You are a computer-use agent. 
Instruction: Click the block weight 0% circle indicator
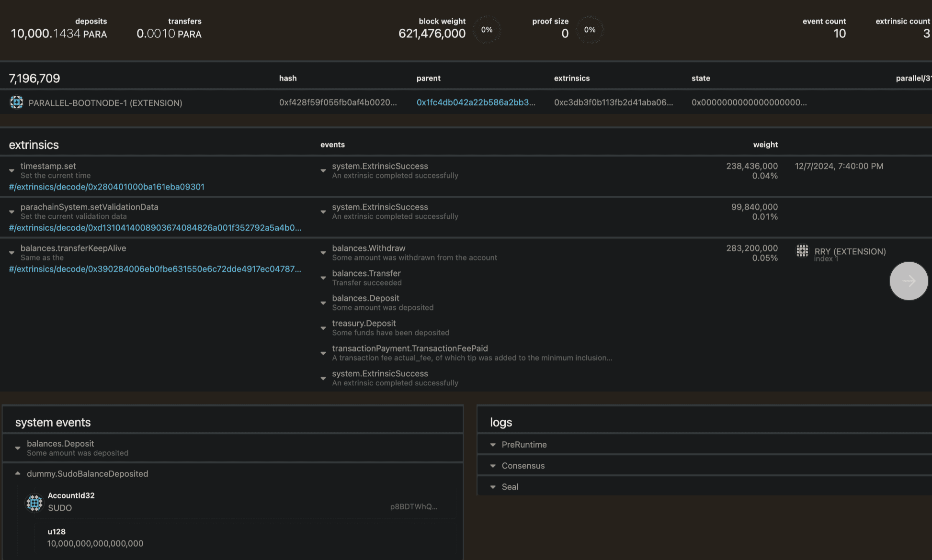pos(487,30)
